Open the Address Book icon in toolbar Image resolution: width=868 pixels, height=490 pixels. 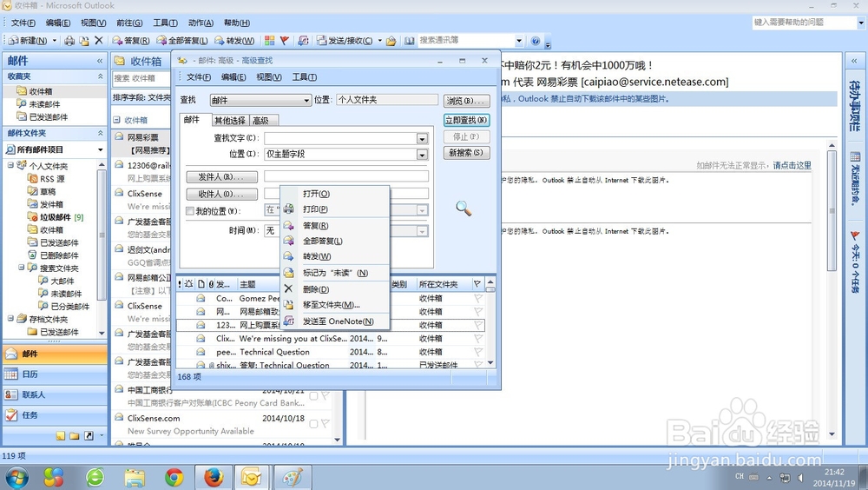coord(409,41)
